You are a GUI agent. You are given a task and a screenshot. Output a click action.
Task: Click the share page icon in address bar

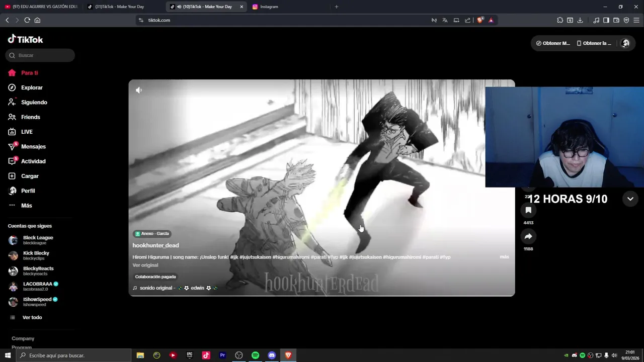click(467, 20)
